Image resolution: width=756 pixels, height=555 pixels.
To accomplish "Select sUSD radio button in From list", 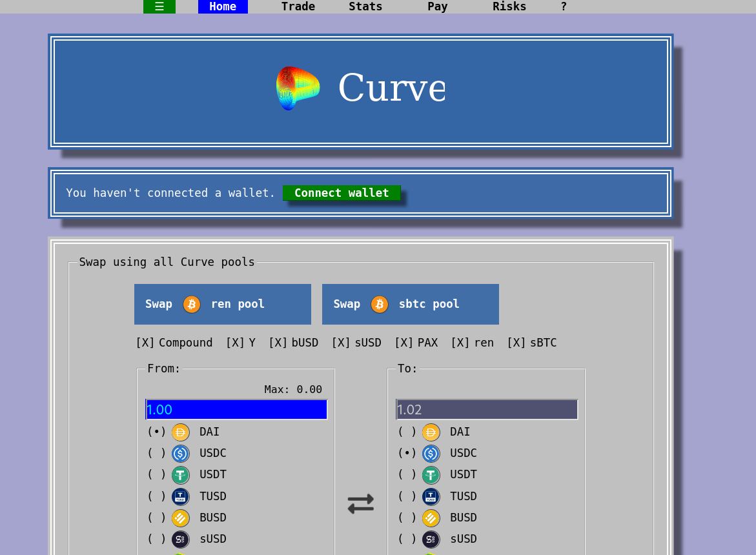I will coord(156,539).
